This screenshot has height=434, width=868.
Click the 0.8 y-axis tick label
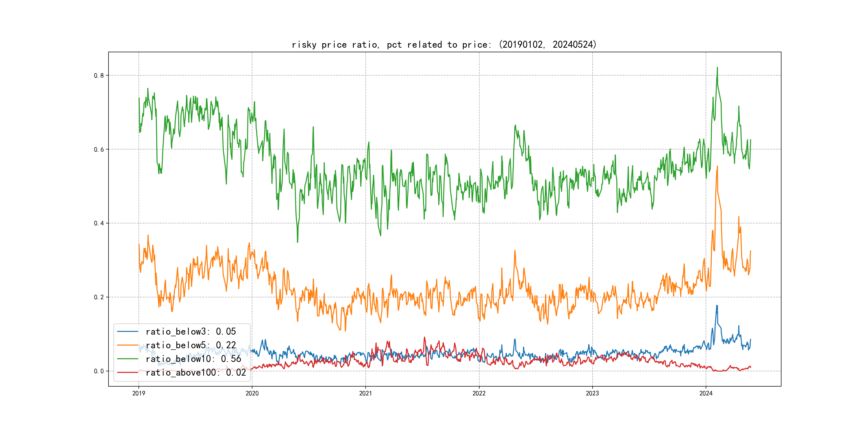pyautogui.click(x=99, y=76)
